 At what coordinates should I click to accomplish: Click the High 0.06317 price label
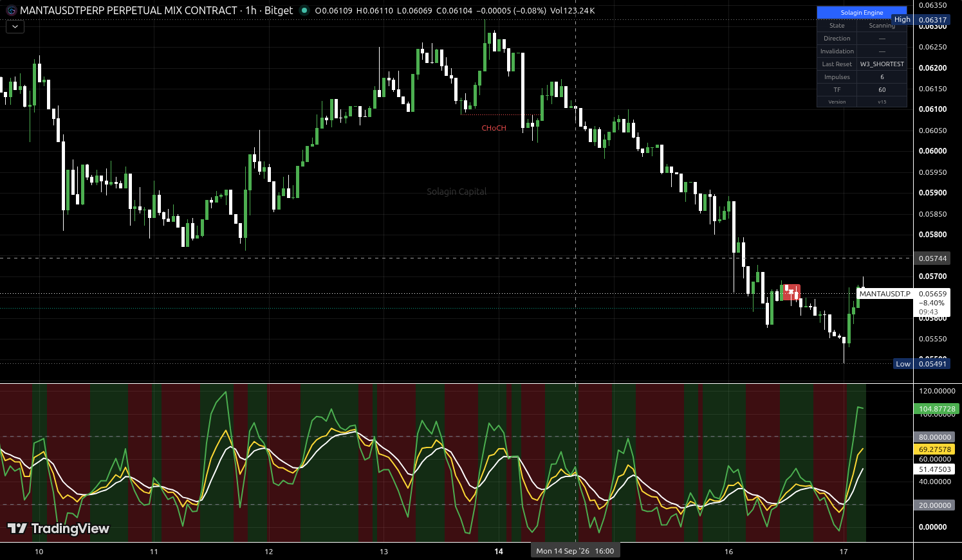click(920, 20)
